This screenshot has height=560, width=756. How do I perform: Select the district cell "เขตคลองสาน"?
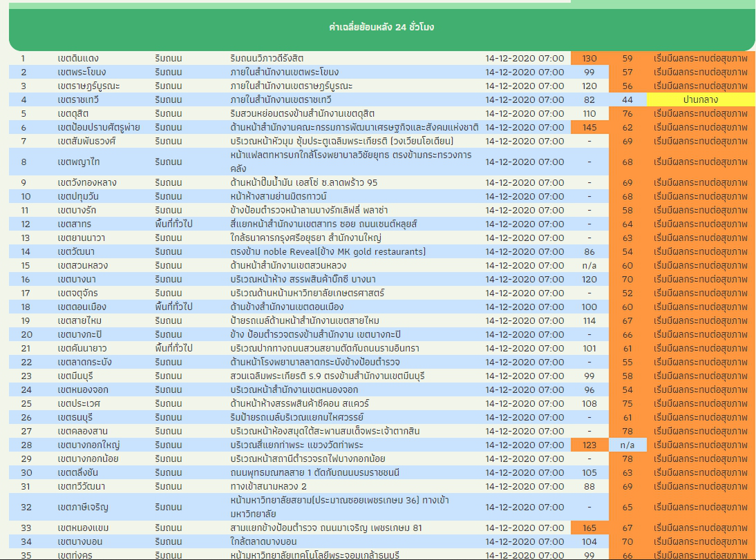click(82, 432)
